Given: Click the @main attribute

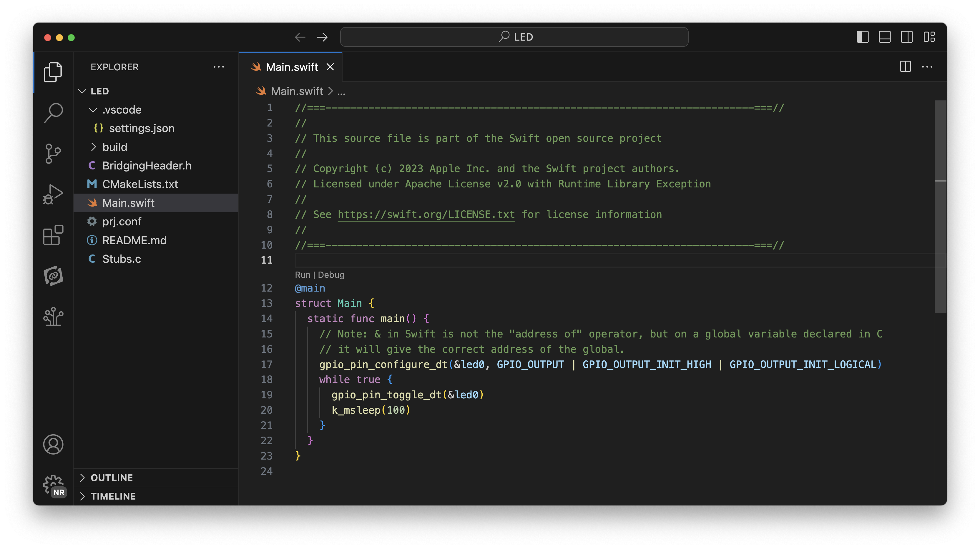Looking at the screenshot, I should [x=310, y=288].
